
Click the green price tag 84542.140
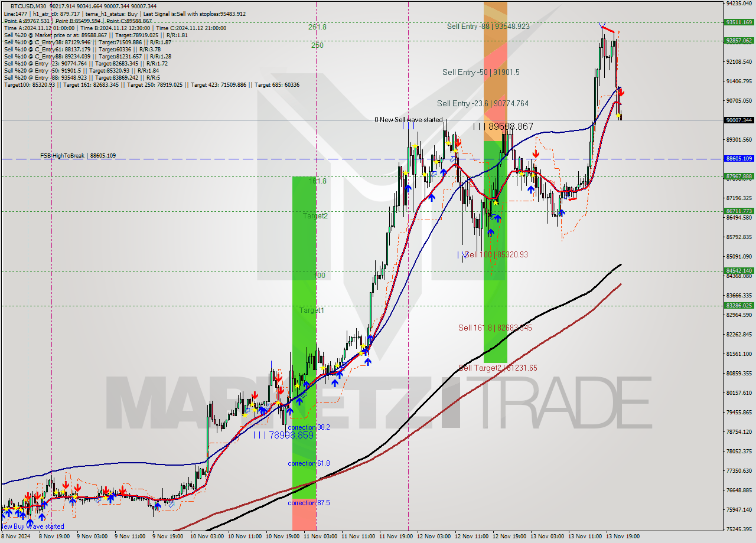pos(738,271)
